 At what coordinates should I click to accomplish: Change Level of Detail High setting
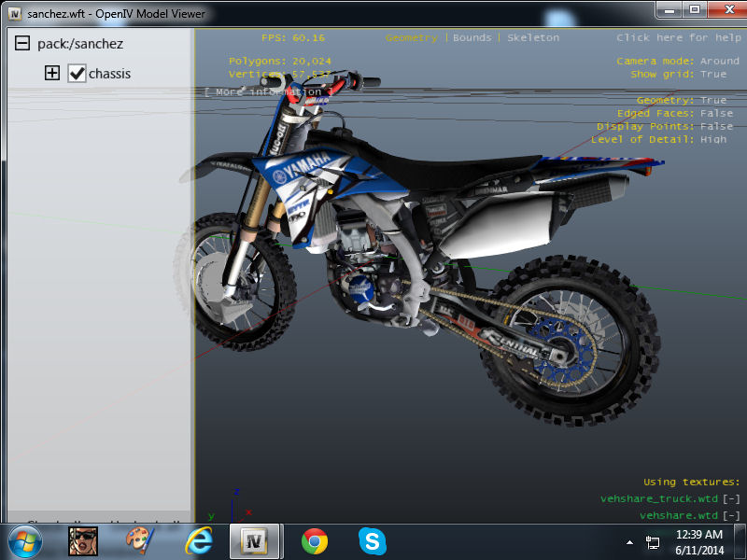pyautogui.click(x=713, y=139)
